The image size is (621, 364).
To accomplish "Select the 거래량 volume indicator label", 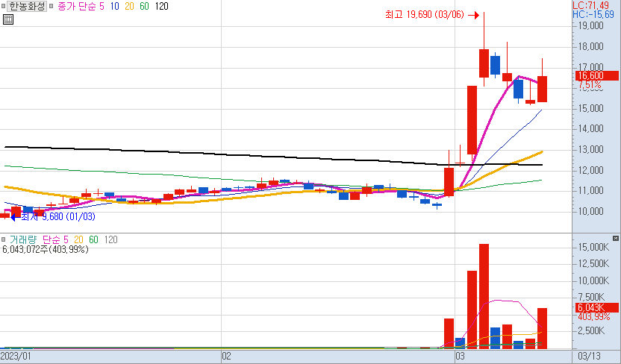I will pos(22,239).
